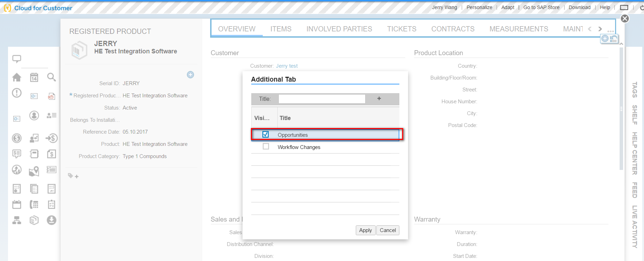Click the circular plus icon below tab strip

[605, 39]
